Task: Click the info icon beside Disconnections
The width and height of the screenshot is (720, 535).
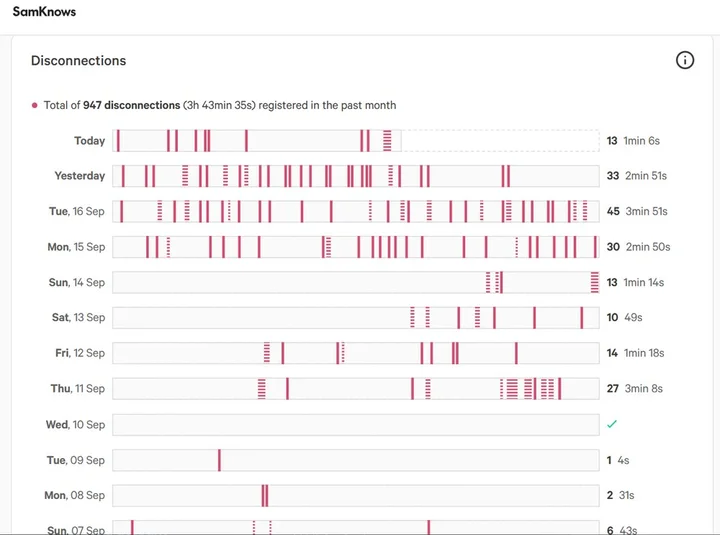Action: 685,60
